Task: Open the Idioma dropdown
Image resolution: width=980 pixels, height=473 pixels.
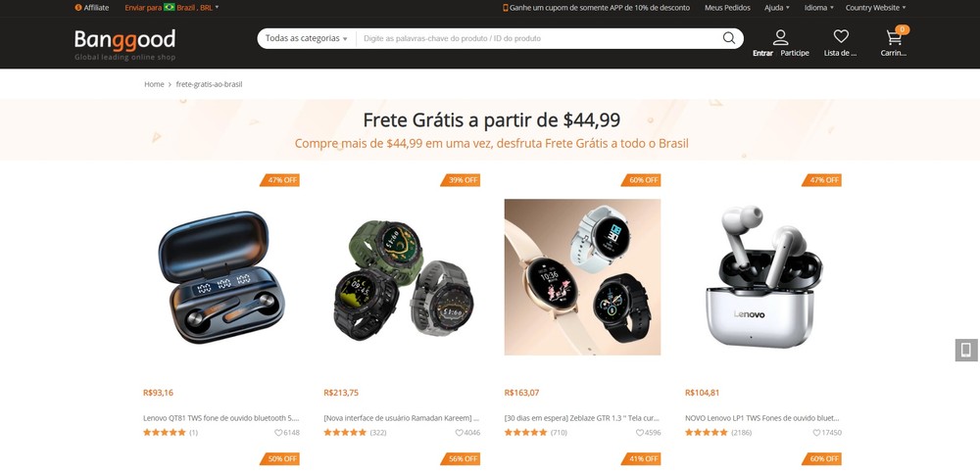Action: tap(818, 8)
